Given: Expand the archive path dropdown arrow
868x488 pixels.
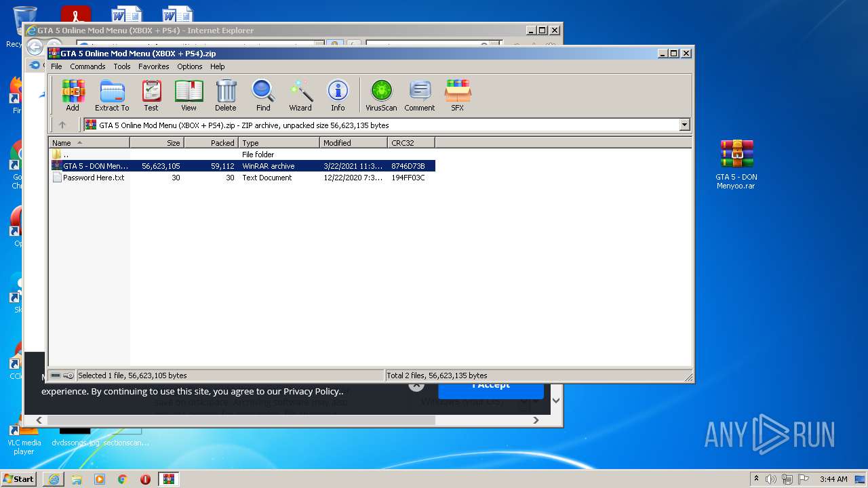Looking at the screenshot, I should [684, 125].
